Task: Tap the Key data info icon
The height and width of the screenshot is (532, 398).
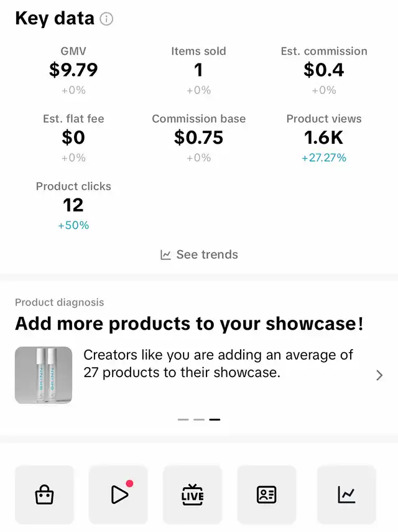Action: (106, 19)
